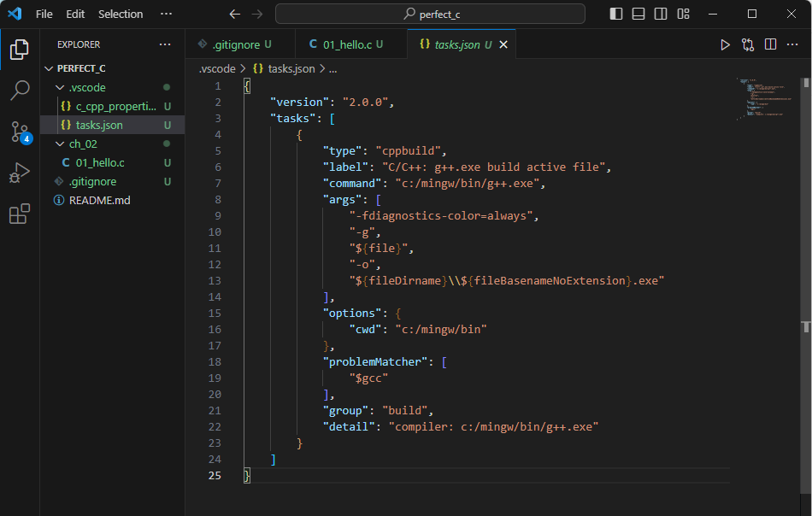Go back with the left arrow

[234, 14]
